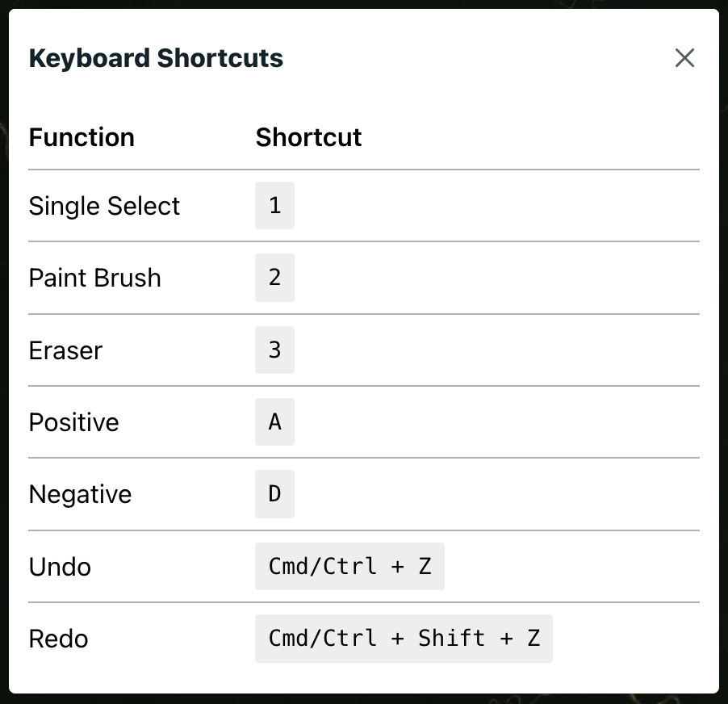Click the Eraser function label
The height and width of the screenshot is (704, 728).
click(65, 350)
